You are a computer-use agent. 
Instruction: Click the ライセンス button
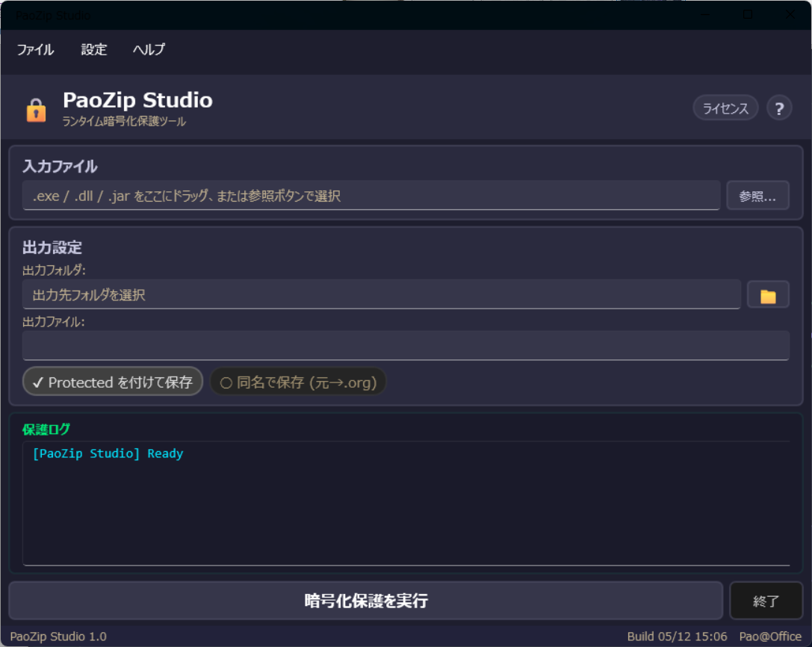tap(725, 108)
